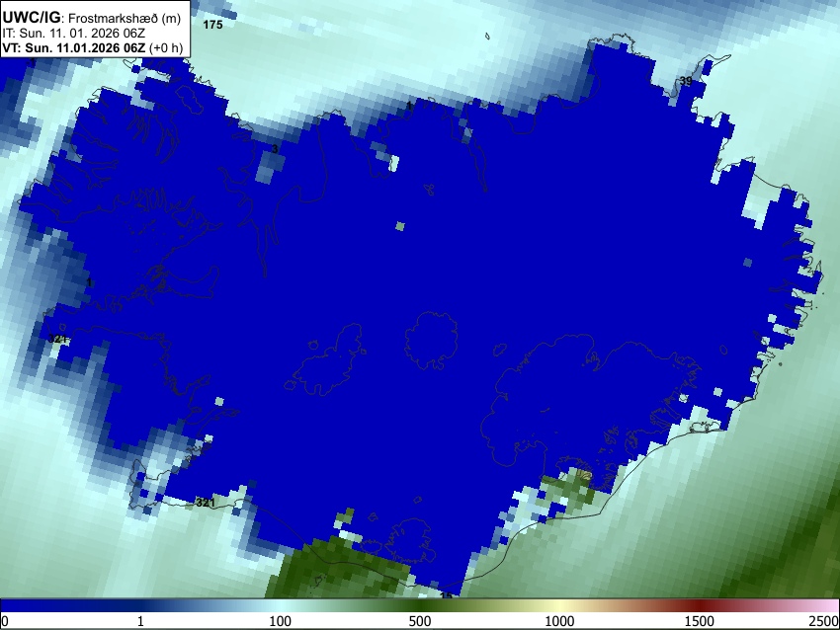
Task: Click the "1000" tick on the color scale
Action: 559,621
